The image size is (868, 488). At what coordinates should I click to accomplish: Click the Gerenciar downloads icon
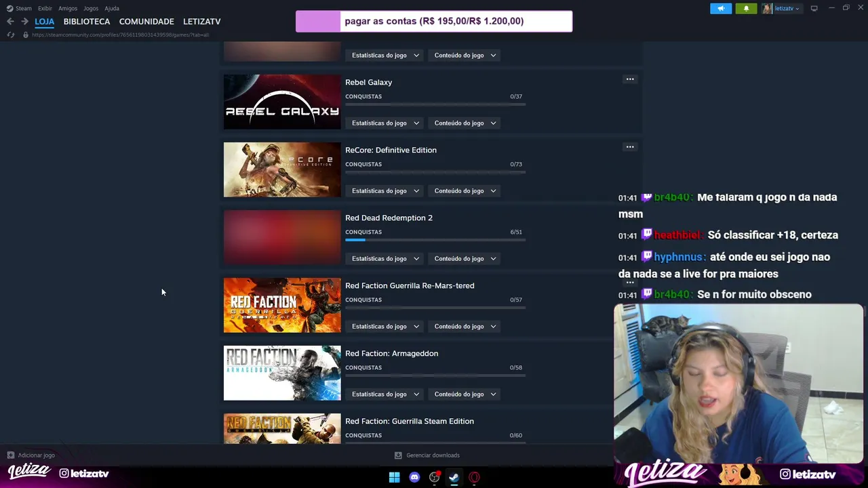pyautogui.click(x=398, y=455)
